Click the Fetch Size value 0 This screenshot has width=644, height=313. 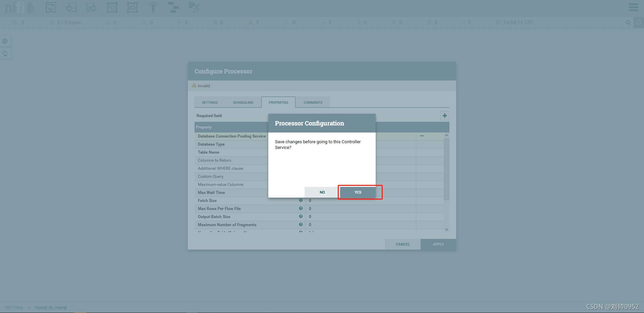310,201
